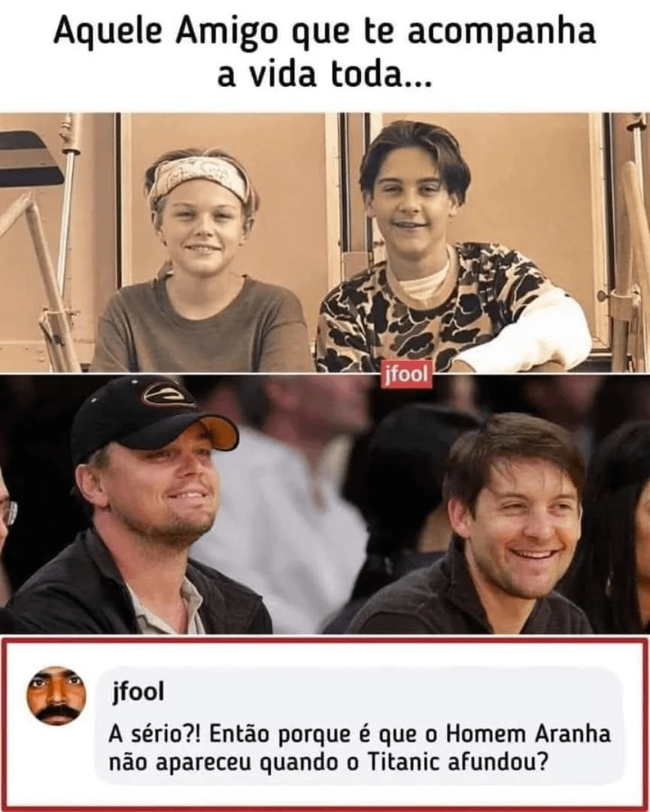The image size is (650, 812).
Task: Click the jfool mustache avatar icon
Action: point(56,695)
